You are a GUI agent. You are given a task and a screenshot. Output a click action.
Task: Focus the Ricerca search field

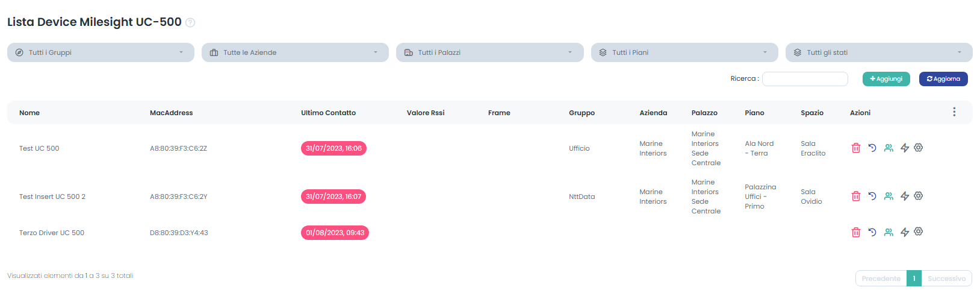coord(804,79)
